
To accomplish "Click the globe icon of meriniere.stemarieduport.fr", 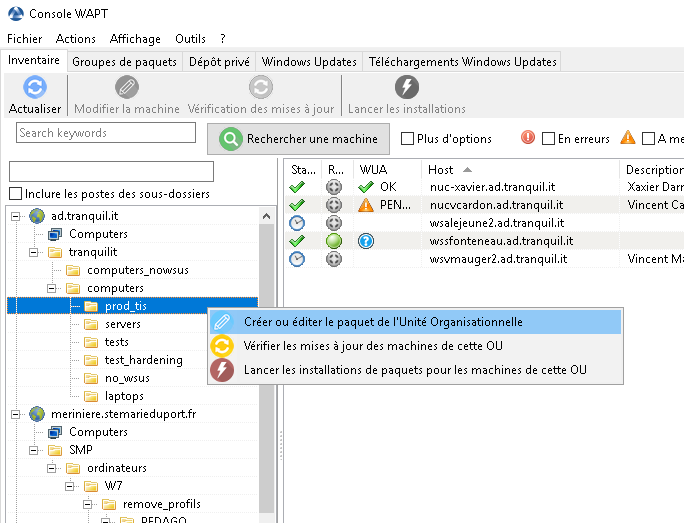I will 37,414.
